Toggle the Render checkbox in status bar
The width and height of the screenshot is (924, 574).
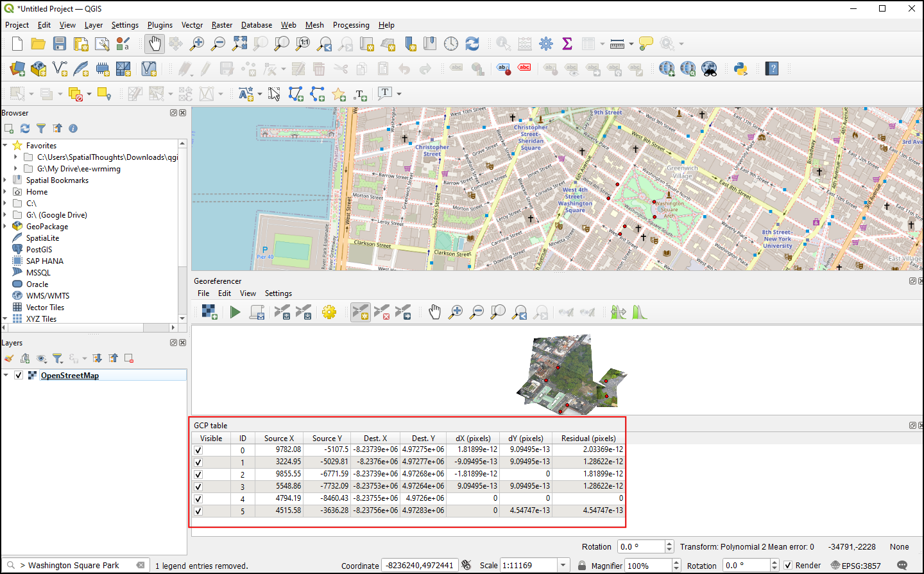(788, 566)
